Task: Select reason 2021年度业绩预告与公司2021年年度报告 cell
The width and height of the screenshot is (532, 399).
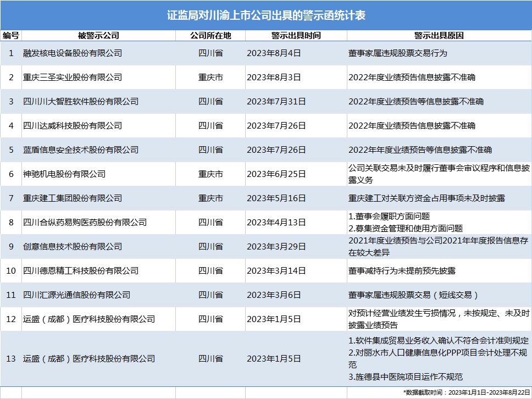Action: click(439, 247)
